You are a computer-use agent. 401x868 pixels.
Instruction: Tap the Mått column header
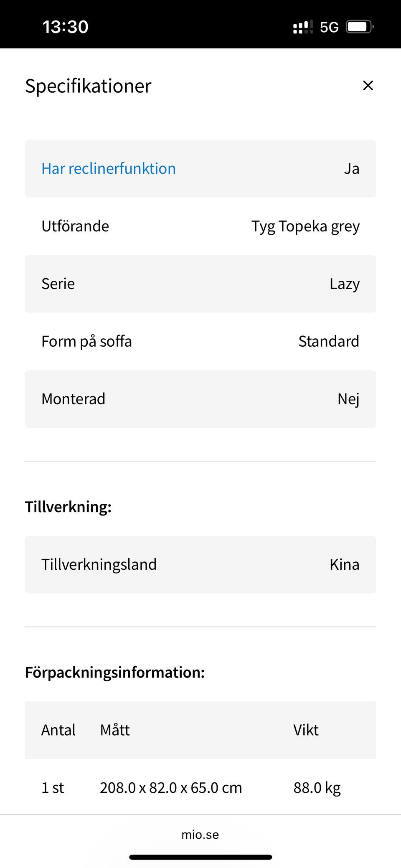pos(115,730)
